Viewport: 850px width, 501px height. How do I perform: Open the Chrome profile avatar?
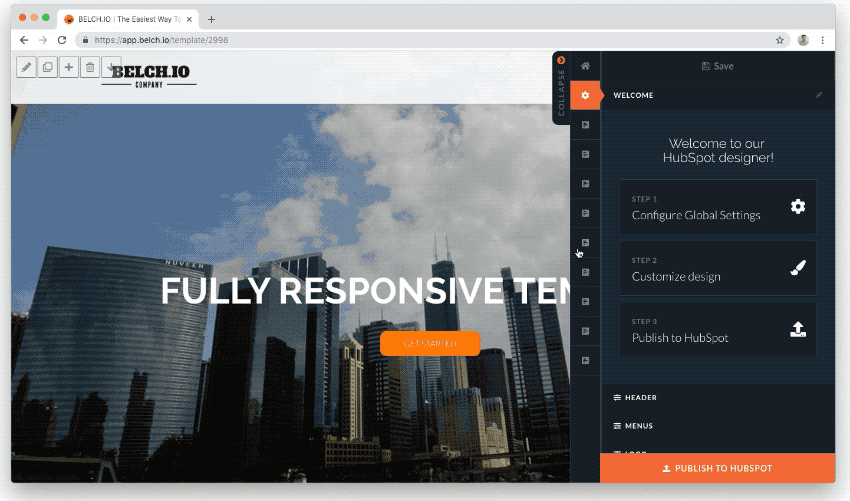pyautogui.click(x=803, y=40)
